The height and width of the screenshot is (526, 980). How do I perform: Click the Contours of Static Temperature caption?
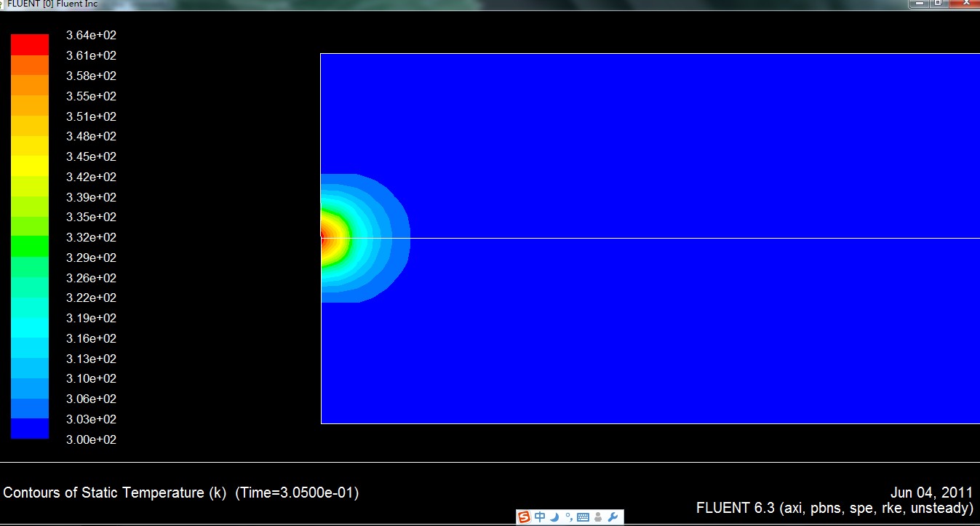(x=181, y=493)
